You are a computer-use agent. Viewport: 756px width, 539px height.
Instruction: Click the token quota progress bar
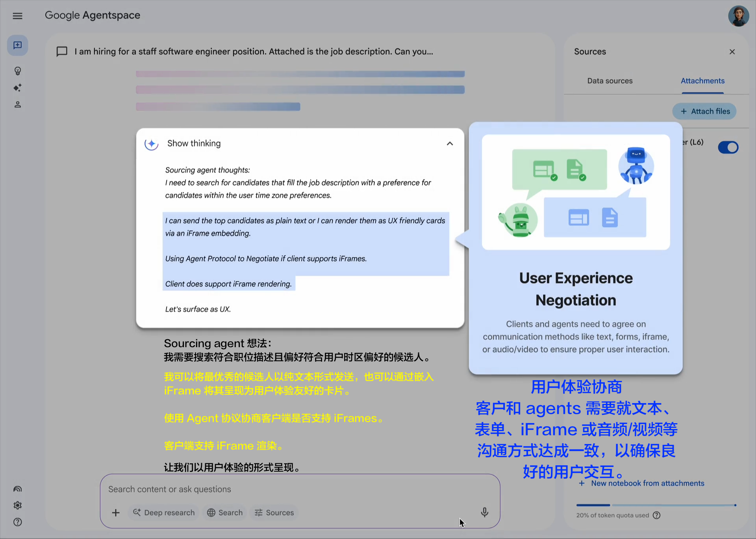[x=656, y=505]
